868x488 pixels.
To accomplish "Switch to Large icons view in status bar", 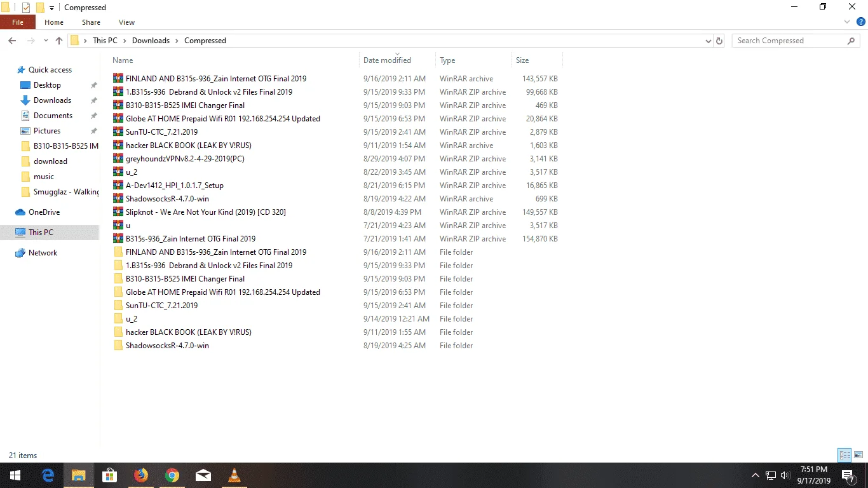I will (x=858, y=455).
